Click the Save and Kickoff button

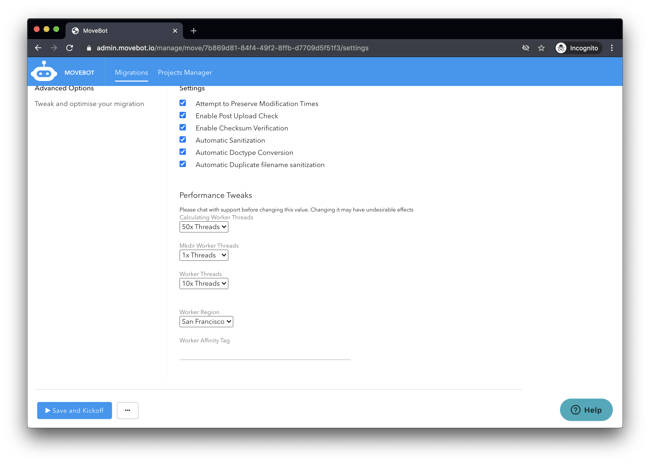coord(74,410)
